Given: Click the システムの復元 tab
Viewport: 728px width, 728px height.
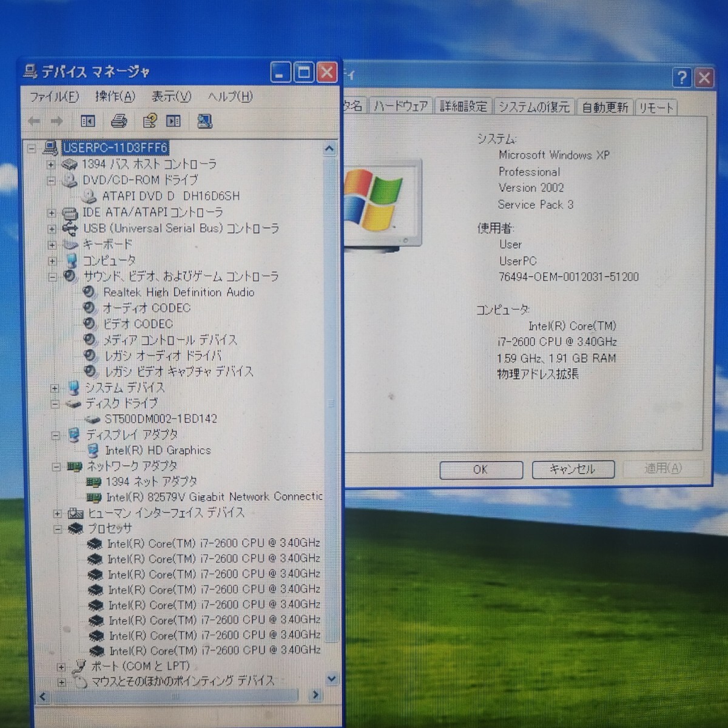Looking at the screenshot, I should point(534,107).
